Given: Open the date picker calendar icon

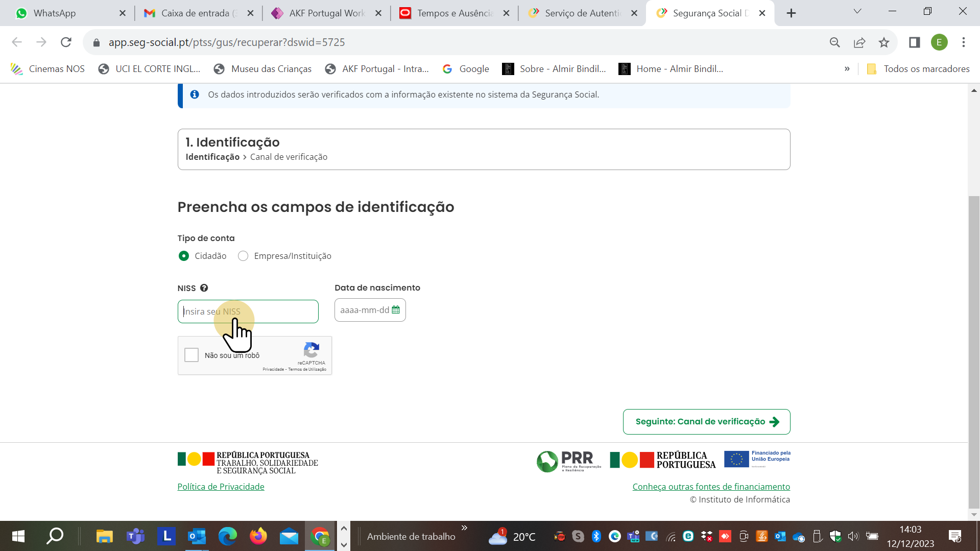Looking at the screenshot, I should pyautogui.click(x=395, y=309).
